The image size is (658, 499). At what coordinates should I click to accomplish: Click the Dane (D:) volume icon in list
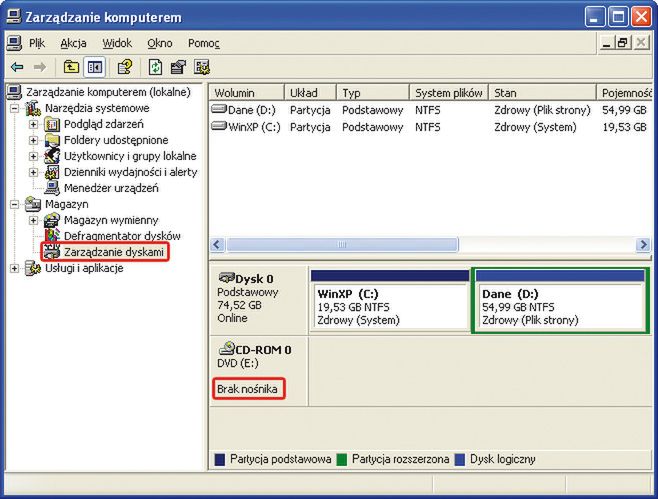click(219, 110)
